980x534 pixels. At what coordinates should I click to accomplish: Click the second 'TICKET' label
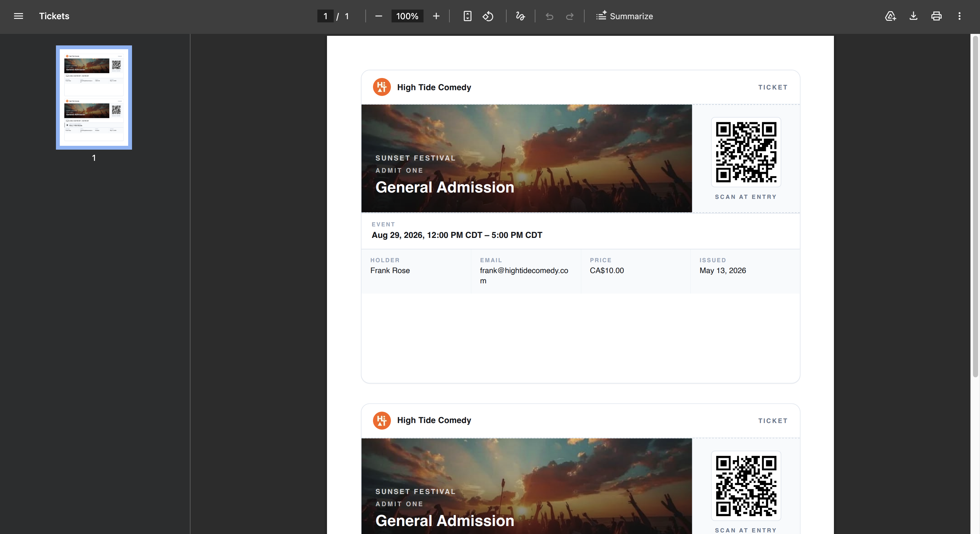tap(773, 420)
